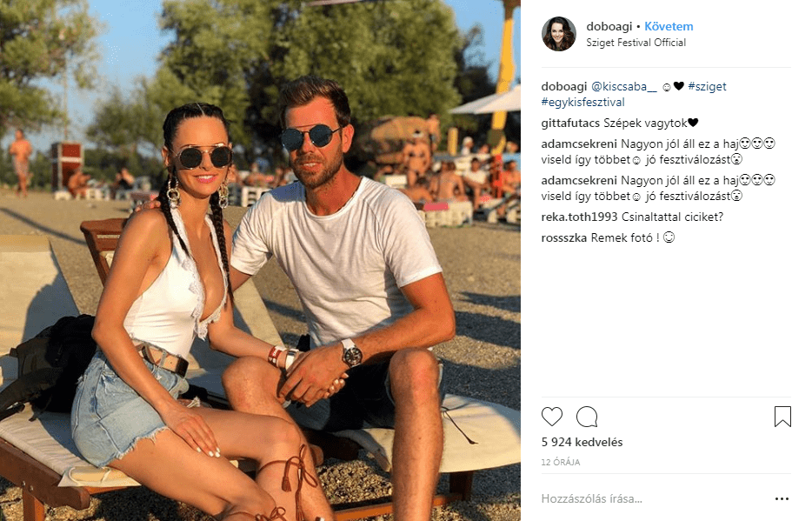
Task: Open gittafutacs commenter profile
Action: pos(570,124)
